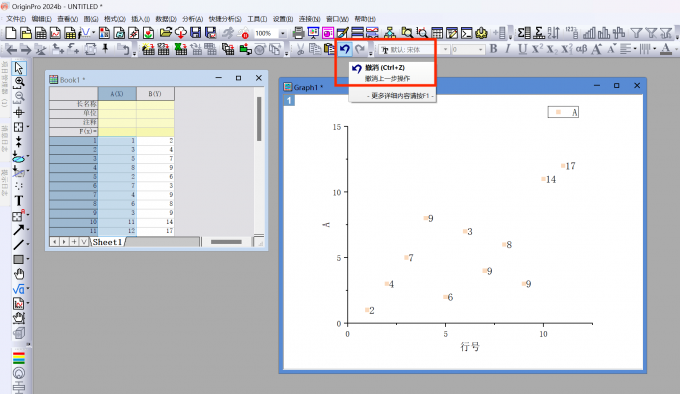Image resolution: width=680 pixels, height=394 pixels.
Task: Toggle Bold text formatting
Action: click(494, 49)
